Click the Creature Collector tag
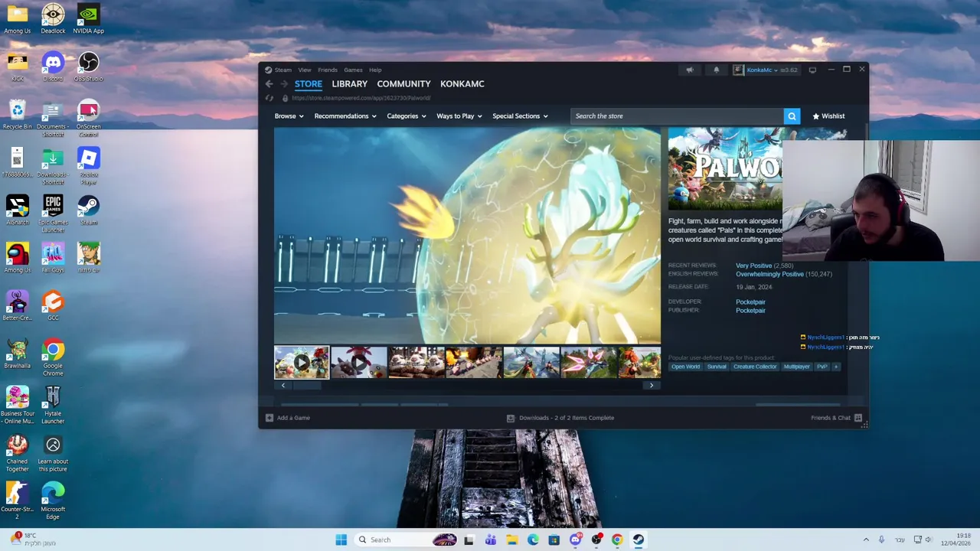Viewport: 980px width, 551px height. (x=755, y=367)
